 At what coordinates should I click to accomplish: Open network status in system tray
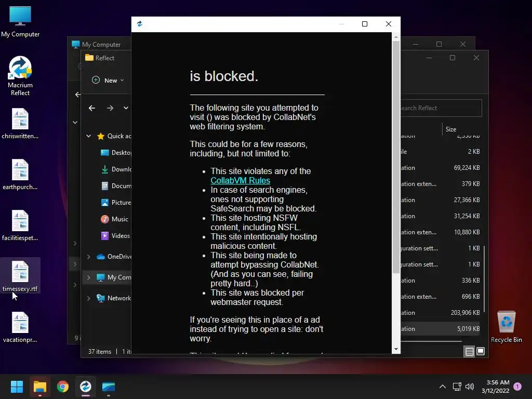click(457, 387)
